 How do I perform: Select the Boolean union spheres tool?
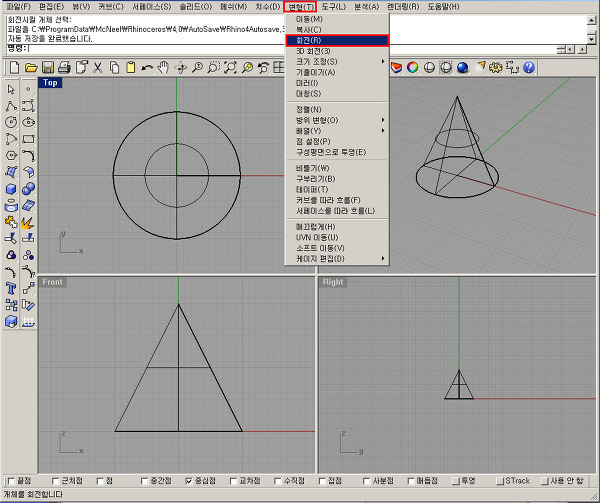tap(28, 189)
